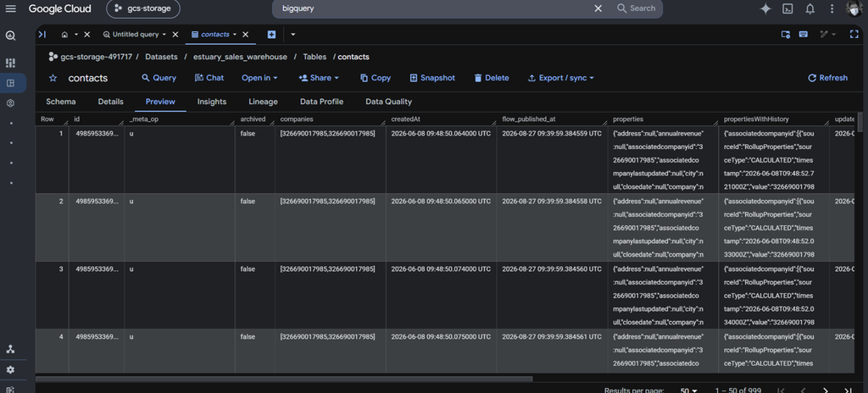Activate Cloud Shell terminal icon
This screenshot has height=393, width=868.
point(787,8)
